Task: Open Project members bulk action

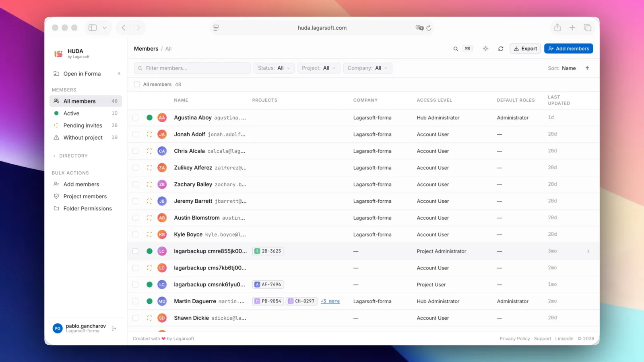Action: (85, 197)
